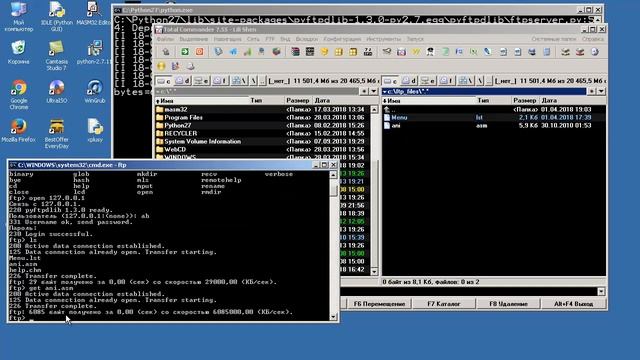The image size is (640, 360).
Task: Click the orange square toolbar icon in Total Commander
Action: click(199, 52)
